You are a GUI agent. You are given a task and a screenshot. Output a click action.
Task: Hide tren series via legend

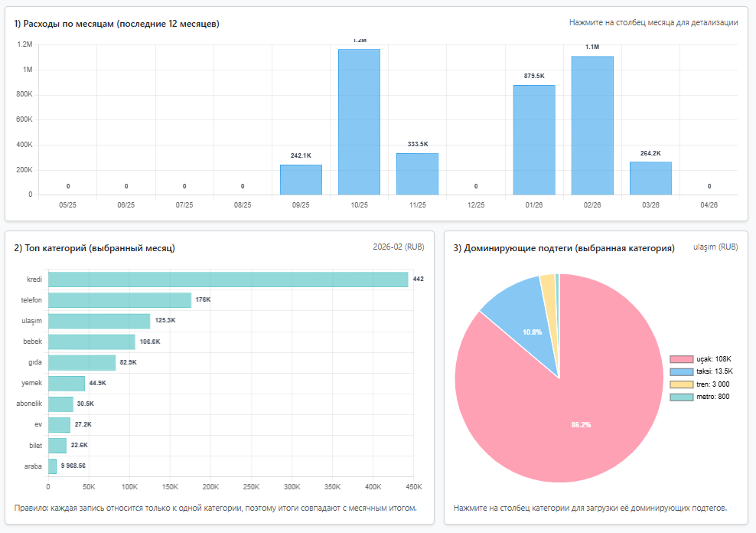(699, 384)
